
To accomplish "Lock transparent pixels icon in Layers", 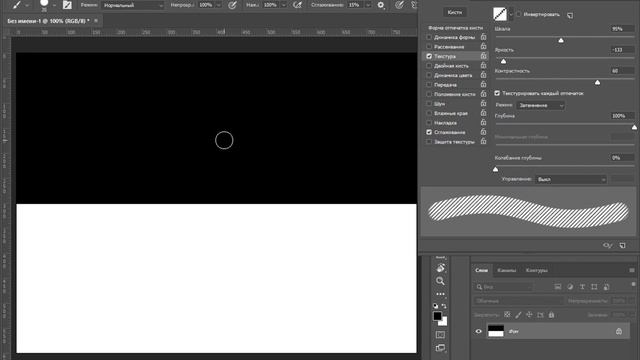I will [507, 315].
